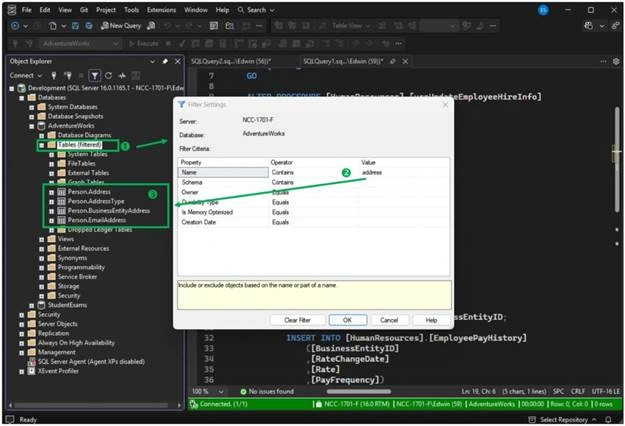
Task: Click the editor settings gear icon
Action: [x=616, y=61]
